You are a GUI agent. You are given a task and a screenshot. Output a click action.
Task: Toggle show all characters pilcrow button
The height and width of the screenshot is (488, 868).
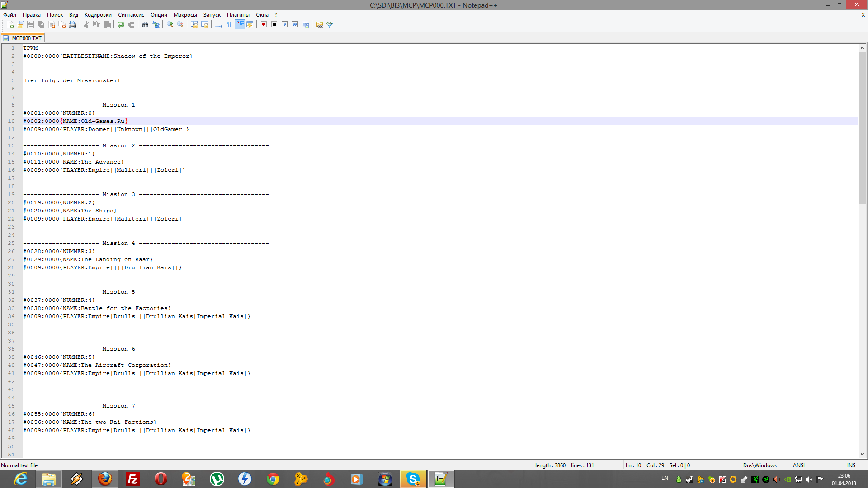pyautogui.click(x=229, y=24)
